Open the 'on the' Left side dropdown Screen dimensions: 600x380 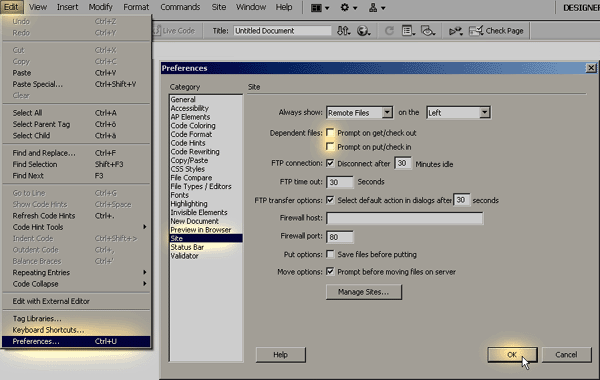pos(458,113)
